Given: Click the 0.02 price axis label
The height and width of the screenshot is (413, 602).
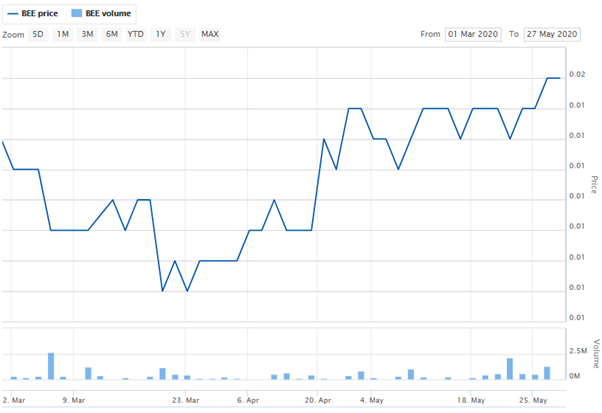Looking at the screenshot, I should point(577,74).
